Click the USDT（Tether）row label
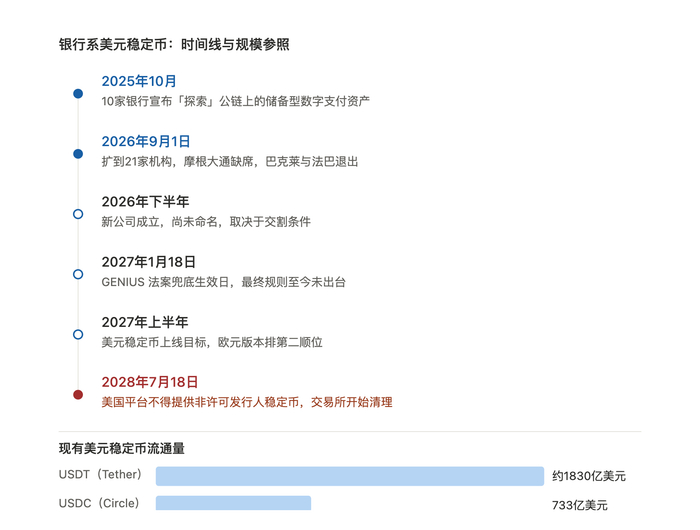The width and height of the screenshot is (700, 530). pyautogui.click(x=100, y=474)
